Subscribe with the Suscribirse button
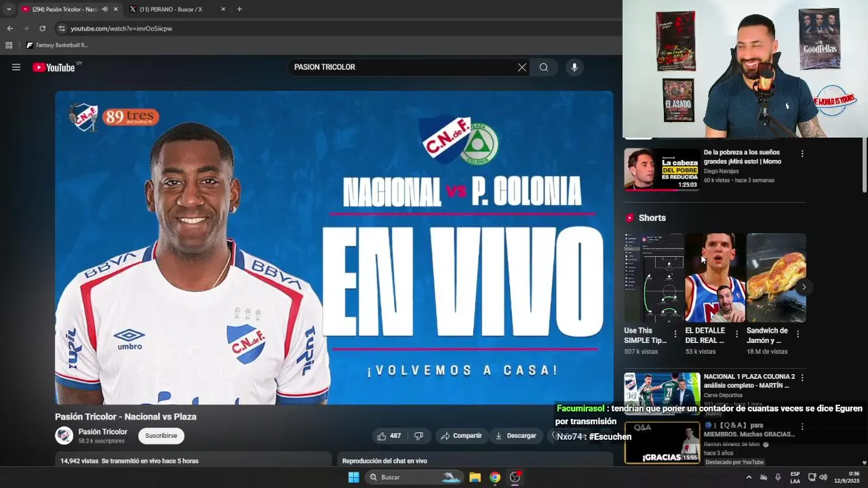The width and height of the screenshot is (868, 488). pyautogui.click(x=161, y=436)
